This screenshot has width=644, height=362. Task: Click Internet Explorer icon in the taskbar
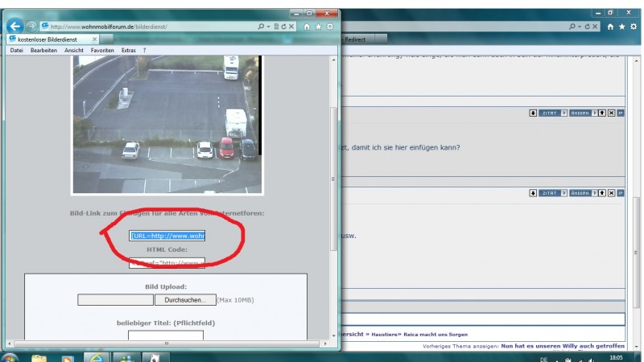coord(97,356)
